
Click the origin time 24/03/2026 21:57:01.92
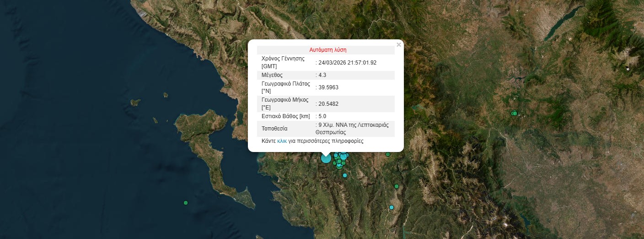(x=347, y=63)
